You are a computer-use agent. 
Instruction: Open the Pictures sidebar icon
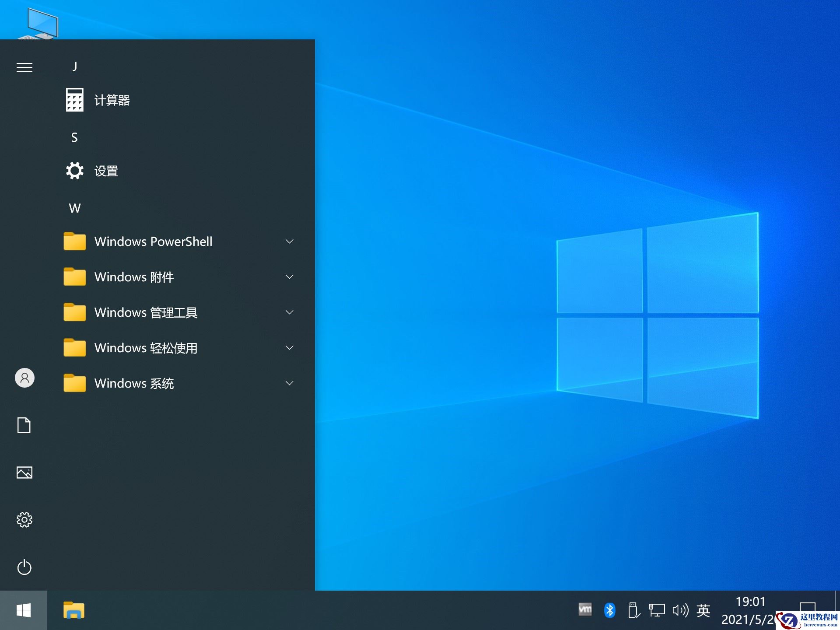click(24, 472)
